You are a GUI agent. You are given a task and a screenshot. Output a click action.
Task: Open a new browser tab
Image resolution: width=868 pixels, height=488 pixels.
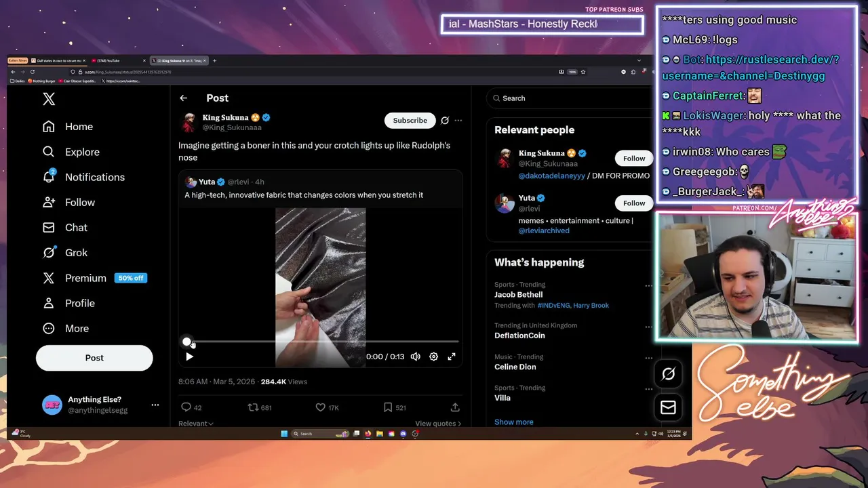[214, 60]
